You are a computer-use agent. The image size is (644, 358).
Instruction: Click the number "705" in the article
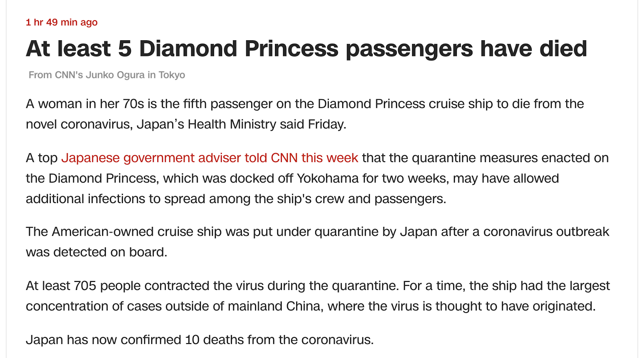coord(85,286)
